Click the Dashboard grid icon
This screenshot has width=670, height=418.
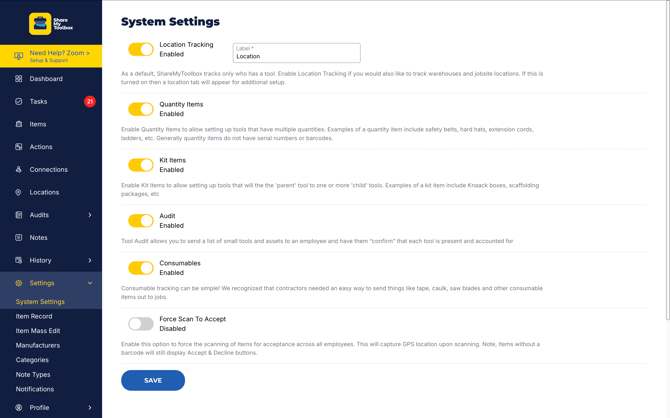[x=18, y=79]
